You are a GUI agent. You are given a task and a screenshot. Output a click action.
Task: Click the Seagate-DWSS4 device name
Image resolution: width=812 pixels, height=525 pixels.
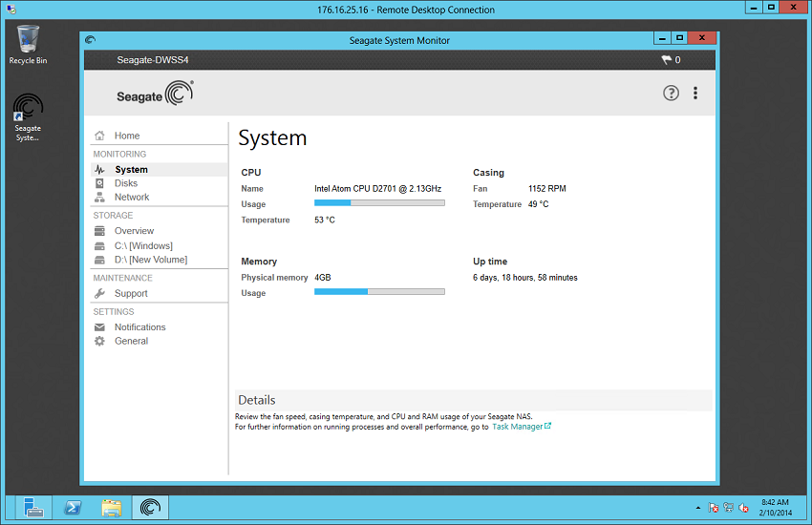(x=153, y=60)
